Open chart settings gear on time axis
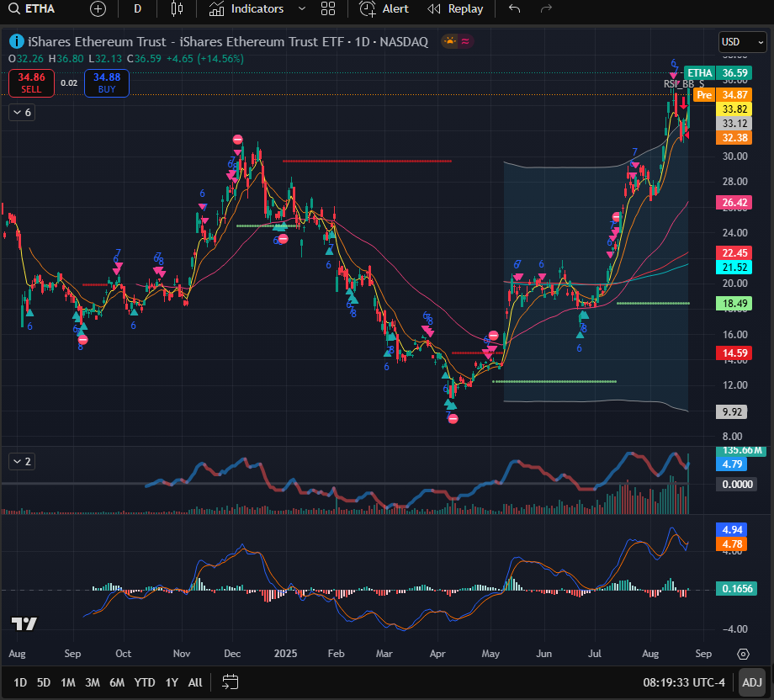The width and height of the screenshot is (774, 700). pyautogui.click(x=743, y=654)
